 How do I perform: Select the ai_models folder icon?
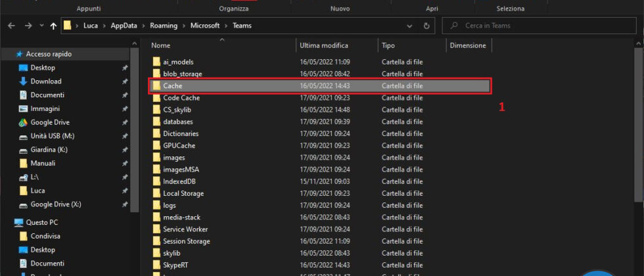point(156,62)
